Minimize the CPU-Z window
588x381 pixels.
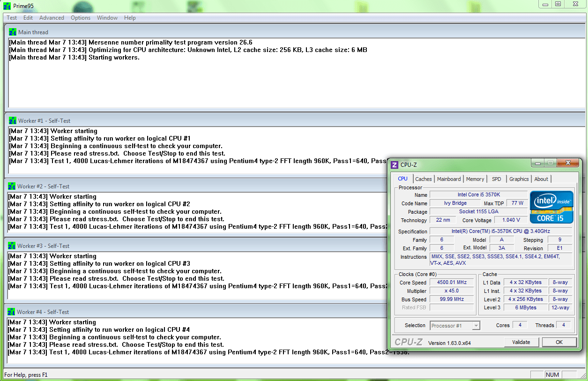click(538, 163)
